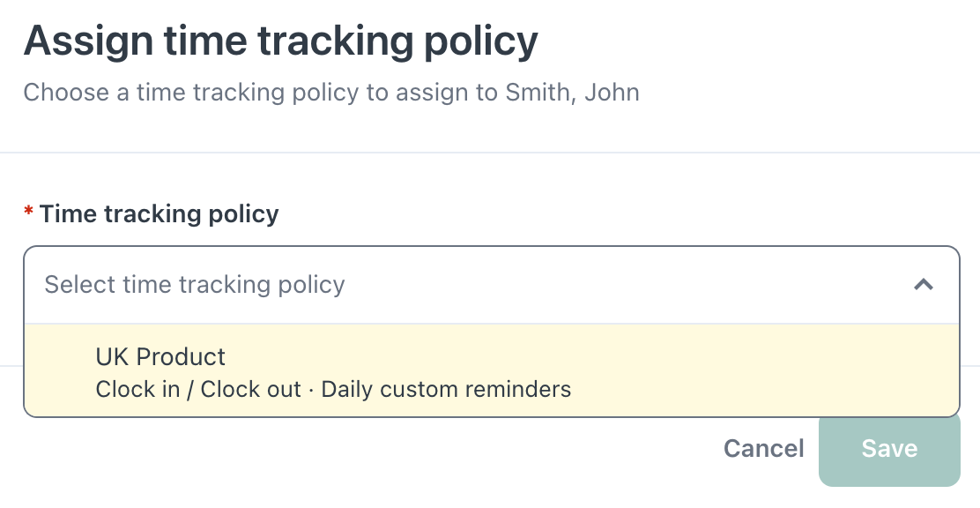Collapse the dropdown using the chevron-up arrow
Image resolution: width=980 pixels, height=508 pixels.
coord(923,285)
